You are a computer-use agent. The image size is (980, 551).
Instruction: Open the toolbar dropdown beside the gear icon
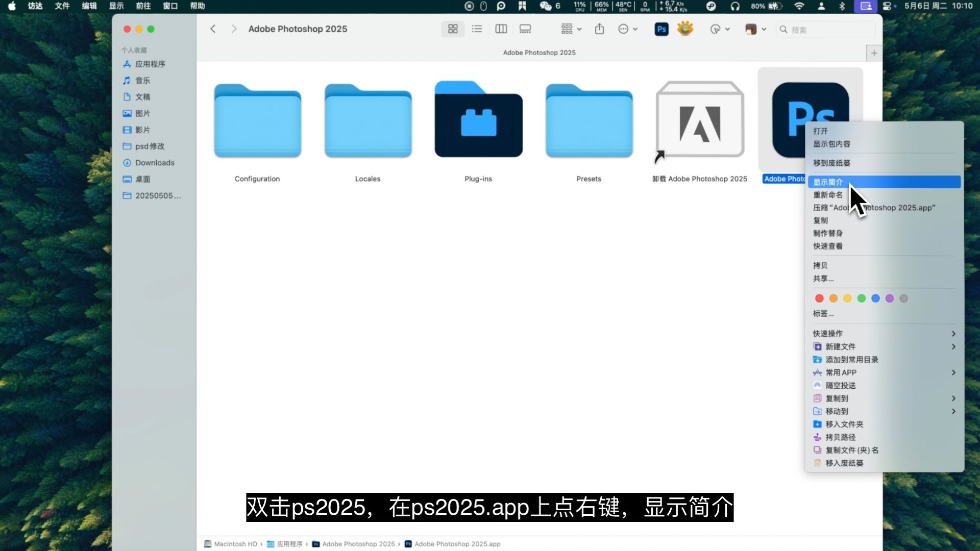tap(720, 29)
